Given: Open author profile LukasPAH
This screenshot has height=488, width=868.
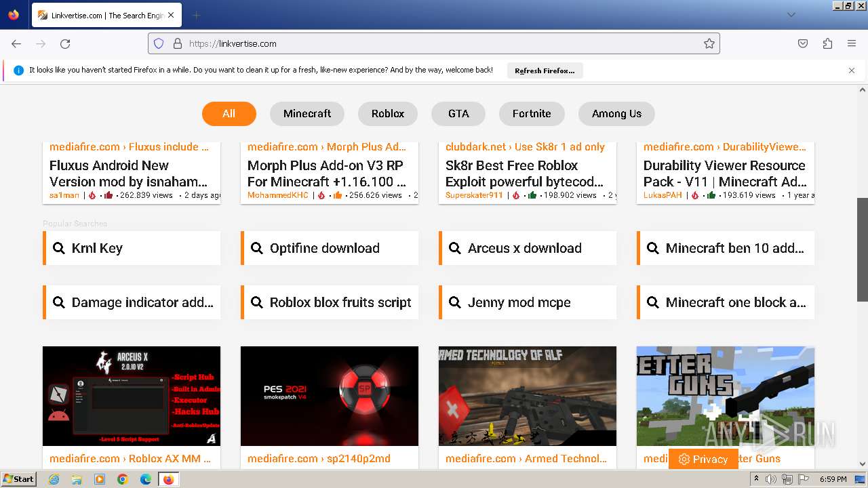Looking at the screenshot, I should 663,195.
